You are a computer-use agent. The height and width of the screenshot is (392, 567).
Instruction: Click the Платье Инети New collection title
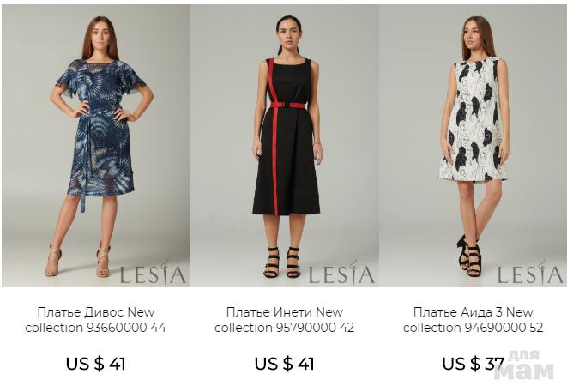(x=284, y=320)
